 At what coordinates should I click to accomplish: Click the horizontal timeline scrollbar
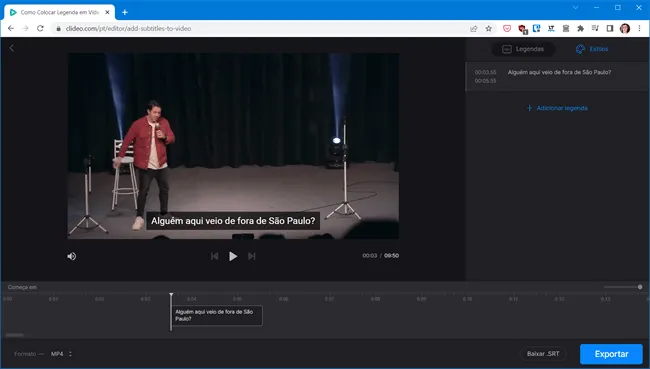(15, 335)
